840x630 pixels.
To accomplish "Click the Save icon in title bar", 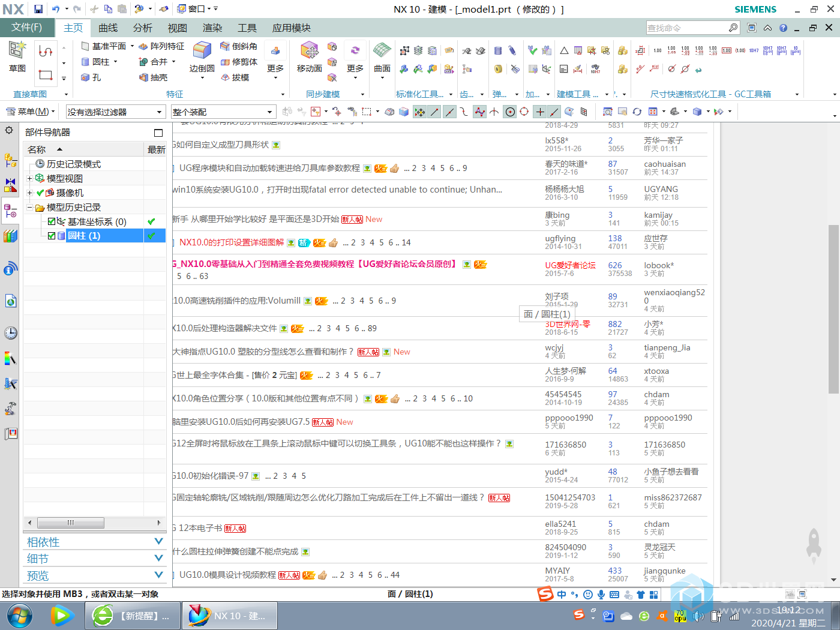I will (38, 9).
